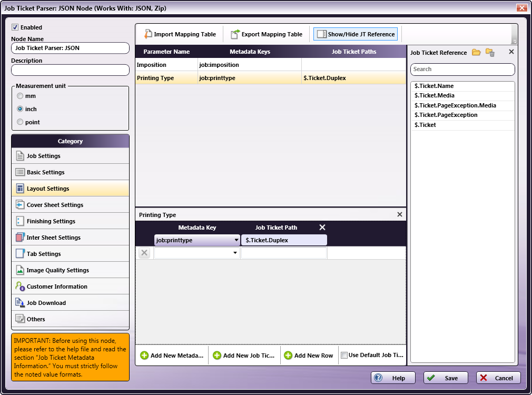Click the Save button

click(x=445, y=378)
